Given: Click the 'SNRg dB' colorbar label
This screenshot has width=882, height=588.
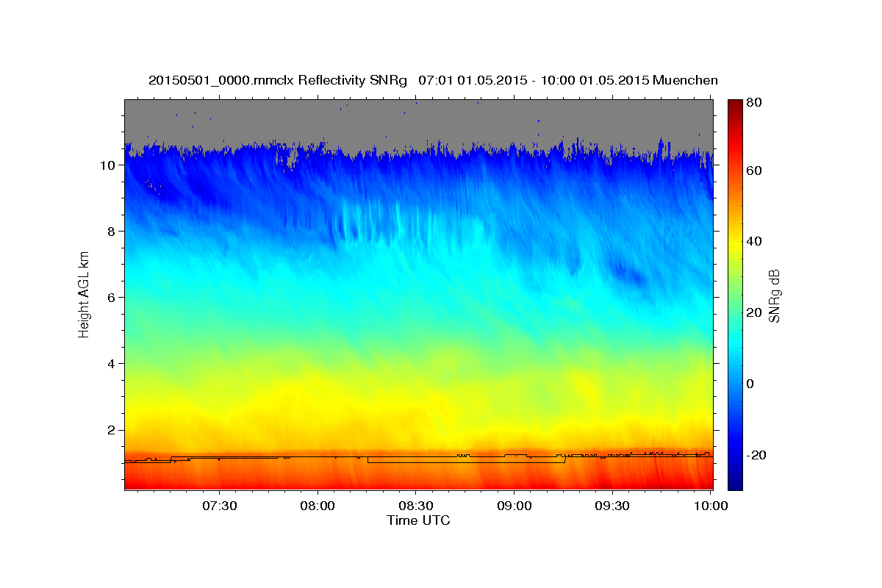Looking at the screenshot, I should pyautogui.click(x=774, y=295).
